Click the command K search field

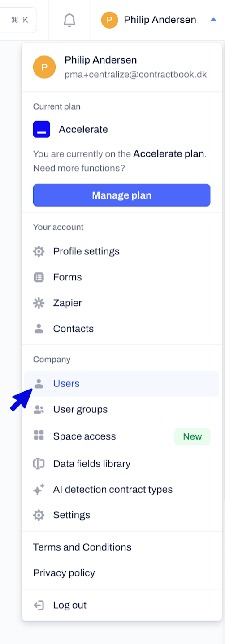tap(18, 20)
